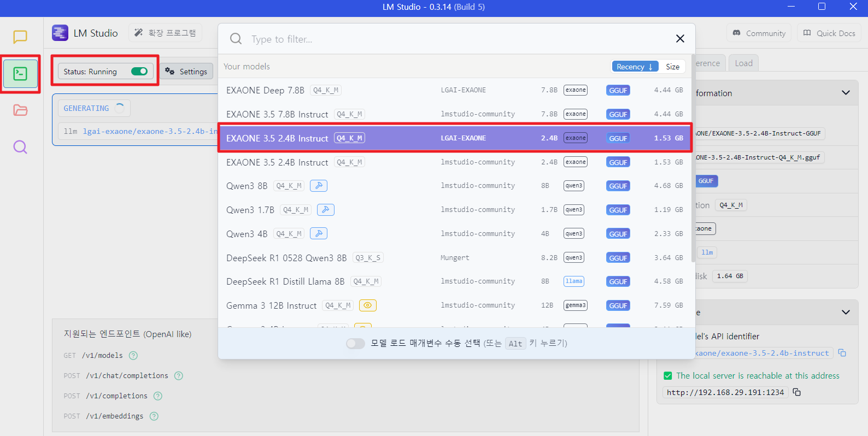The width and height of the screenshot is (868, 436).
Task: Select EXAONE 3.5 7.8B Instruct model
Action: (x=455, y=114)
